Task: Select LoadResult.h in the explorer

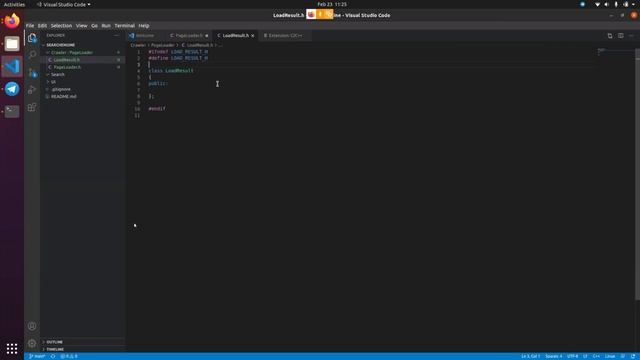Action: pyautogui.click(x=83, y=60)
